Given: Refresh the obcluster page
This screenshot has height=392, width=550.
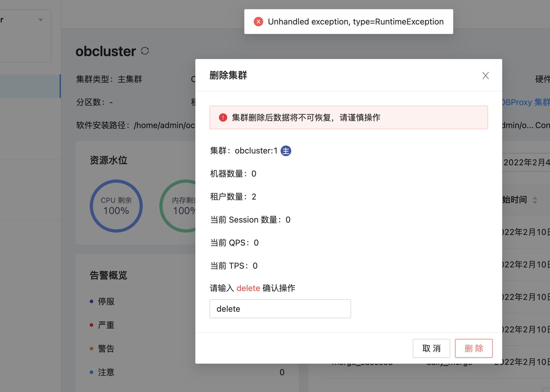Looking at the screenshot, I should coord(145,51).
